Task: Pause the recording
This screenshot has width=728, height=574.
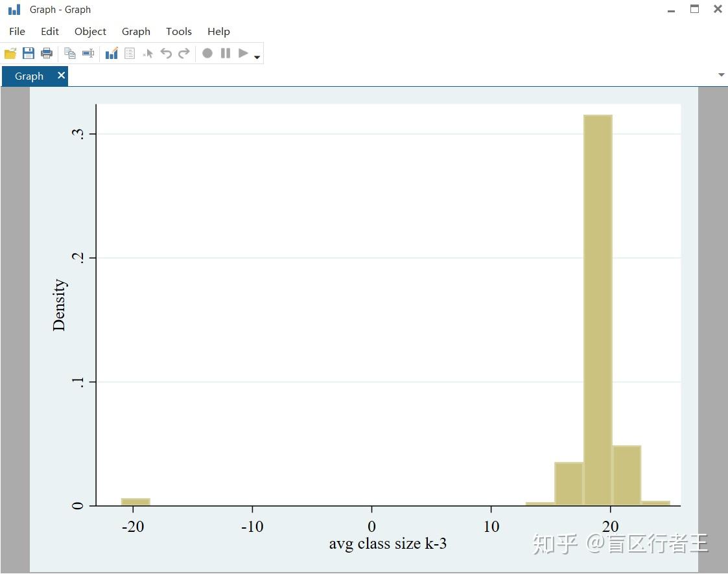Action: point(226,53)
